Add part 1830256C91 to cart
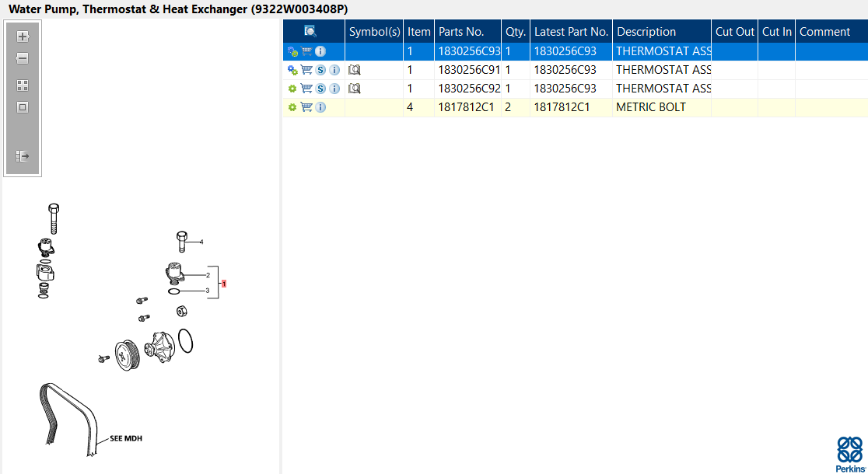 click(306, 70)
